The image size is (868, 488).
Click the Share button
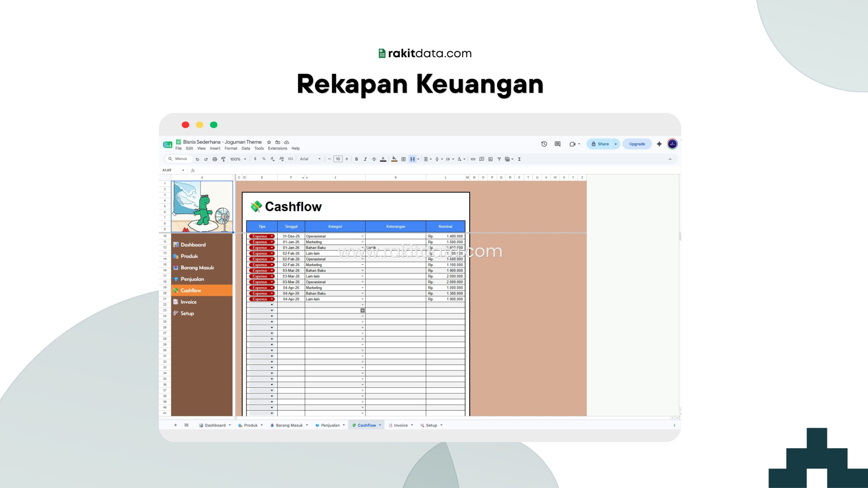coord(599,144)
